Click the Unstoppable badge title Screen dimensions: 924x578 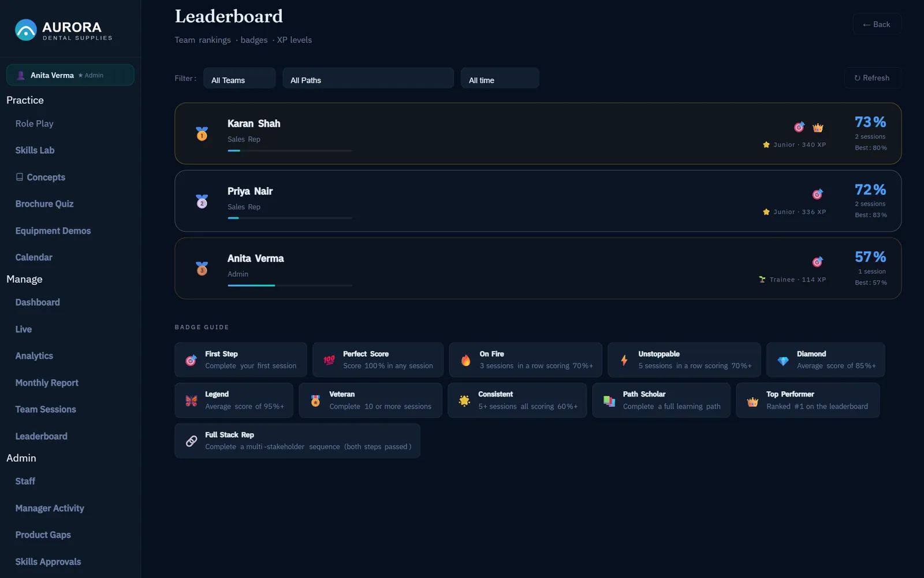(x=659, y=354)
